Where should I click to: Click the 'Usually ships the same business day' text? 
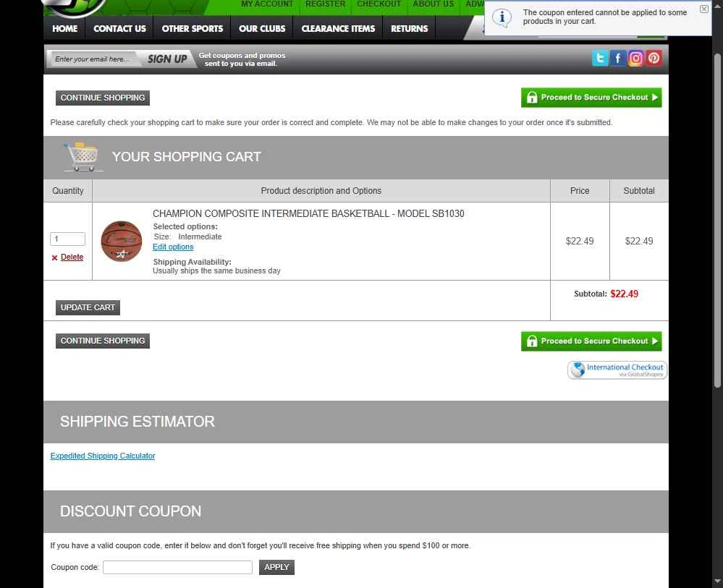216,271
